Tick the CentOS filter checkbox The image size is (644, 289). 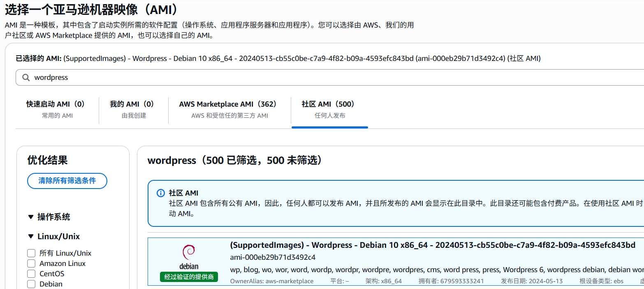click(x=31, y=274)
